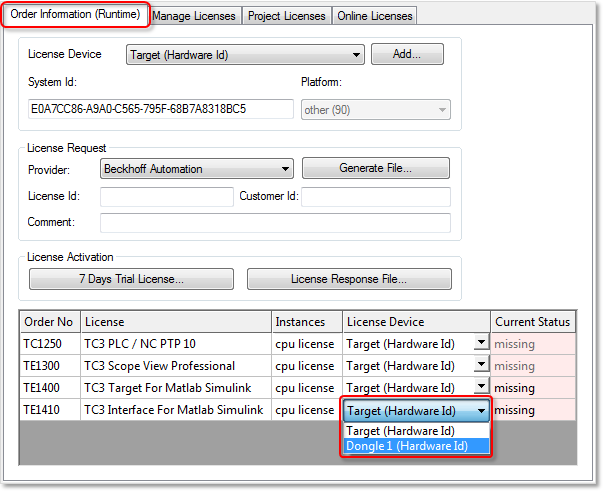
Task: Open License Device dropdown arrow for TC1250 row
Action: (x=481, y=342)
